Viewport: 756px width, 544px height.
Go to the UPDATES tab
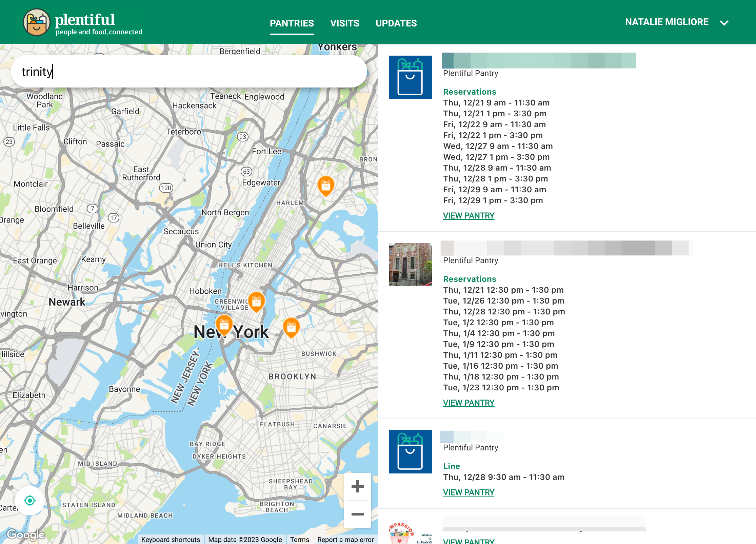pos(396,23)
